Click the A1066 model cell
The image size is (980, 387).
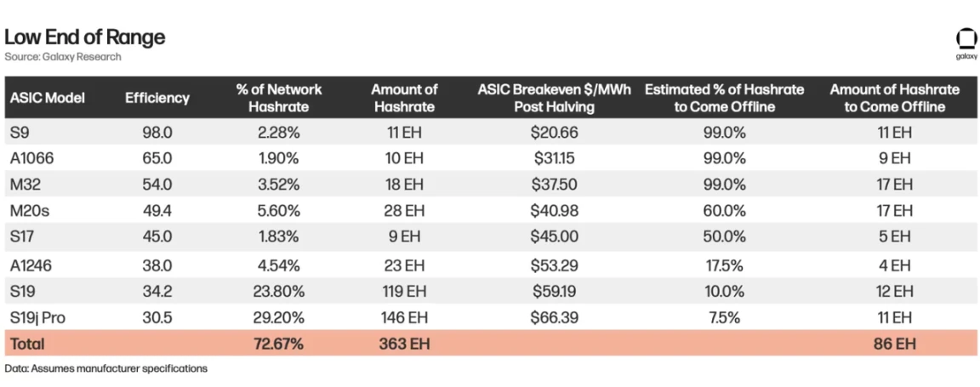coord(31,158)
